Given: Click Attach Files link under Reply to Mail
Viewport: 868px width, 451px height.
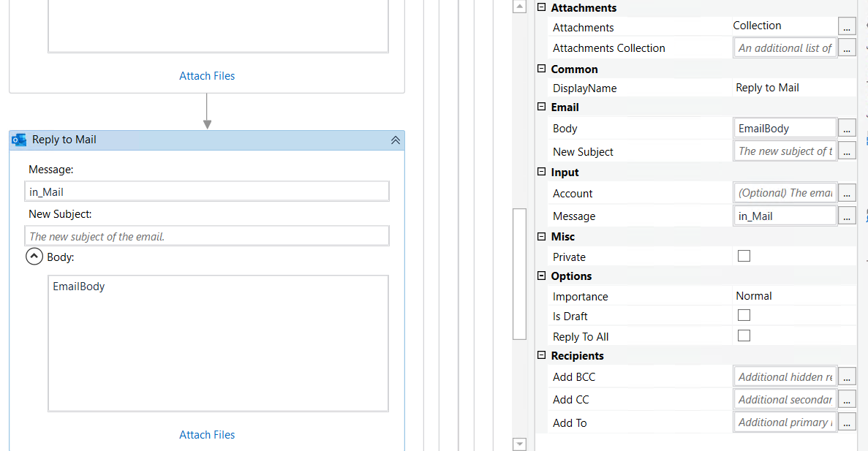Looking at the screenshot, I should pyautogui.click(x=207, y=435).
